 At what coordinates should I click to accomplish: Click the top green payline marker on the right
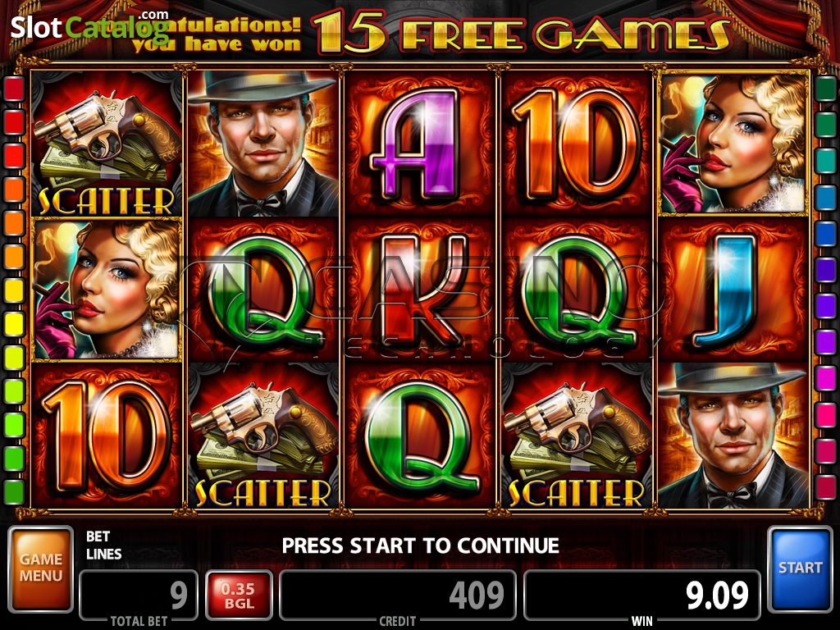(825, 89)
